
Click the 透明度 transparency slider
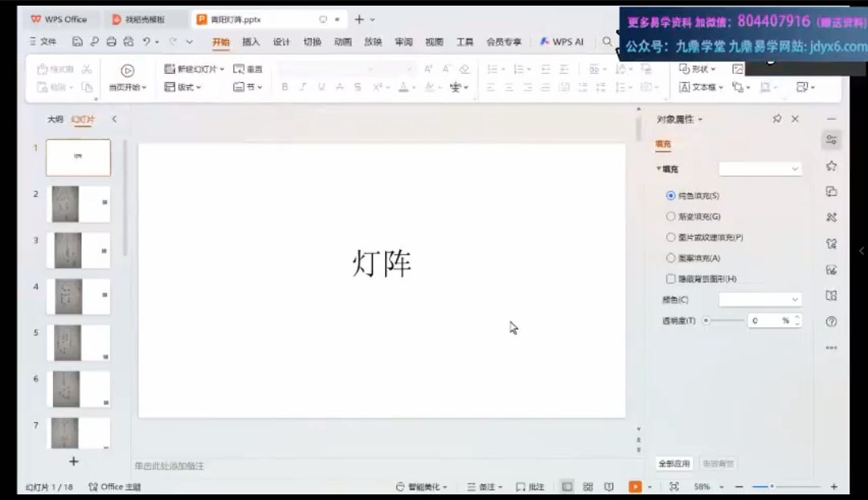tap(724, 320)
